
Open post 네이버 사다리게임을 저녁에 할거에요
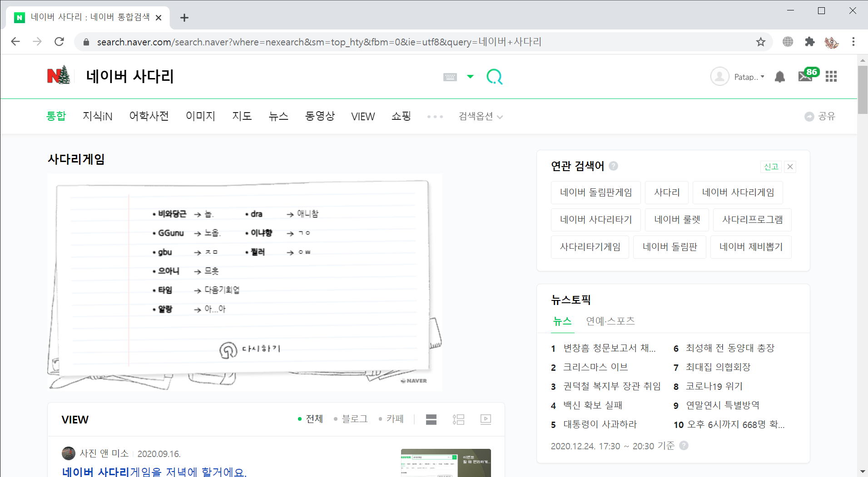(x=154, y=472)
